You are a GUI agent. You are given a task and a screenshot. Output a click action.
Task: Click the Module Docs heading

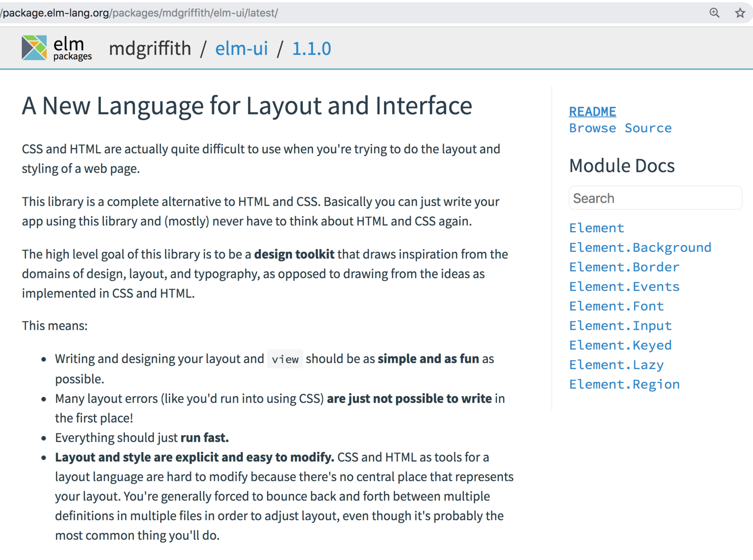622,166
